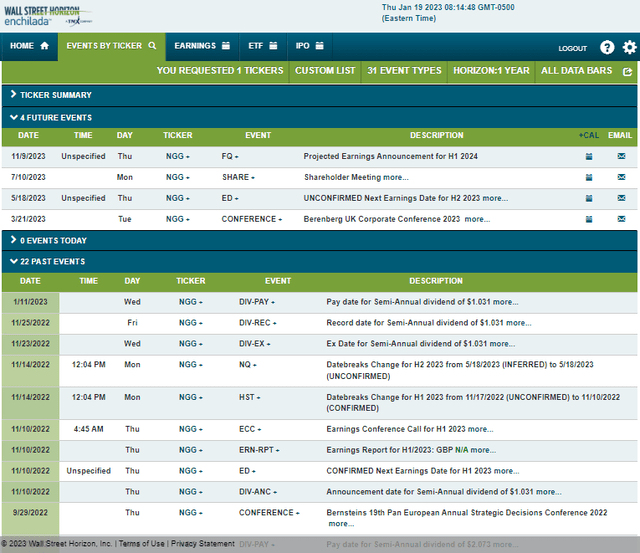Click the Home house icon
The image size is (640, 553).
point(44,46)
